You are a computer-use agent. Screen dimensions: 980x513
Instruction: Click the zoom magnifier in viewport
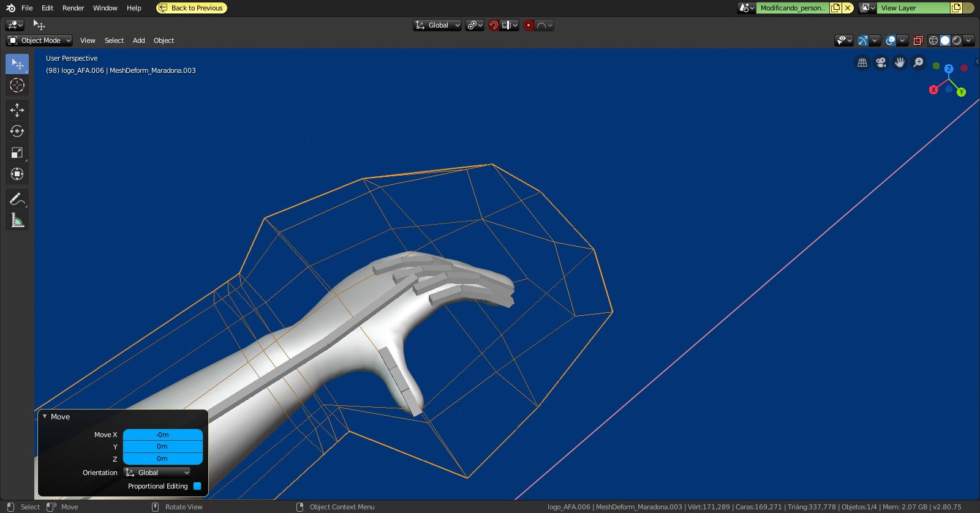(x=918, y=62)
